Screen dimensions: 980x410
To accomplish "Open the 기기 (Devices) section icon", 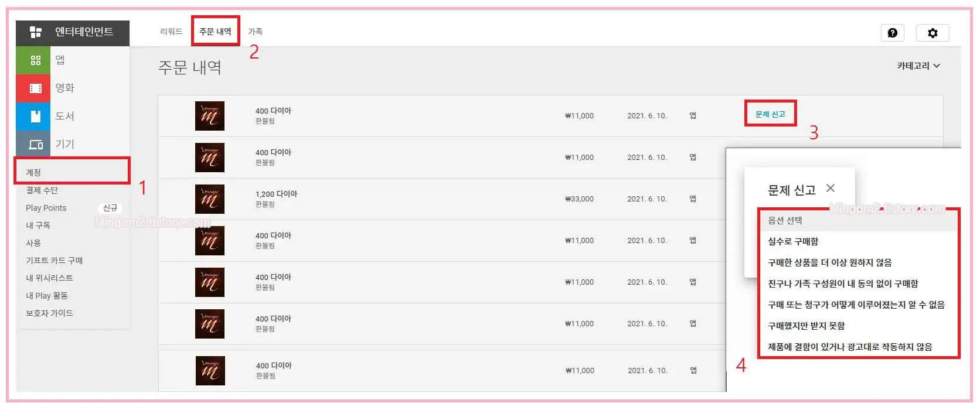I will coord(36,144).
